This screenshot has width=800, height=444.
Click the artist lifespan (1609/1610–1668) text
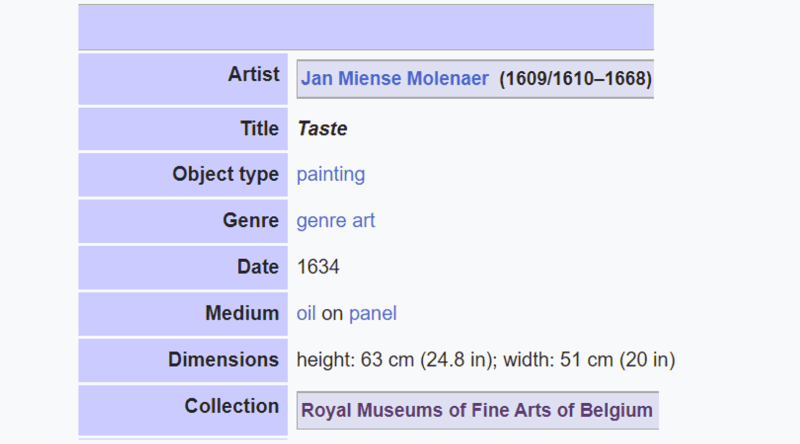click(576, 79)
